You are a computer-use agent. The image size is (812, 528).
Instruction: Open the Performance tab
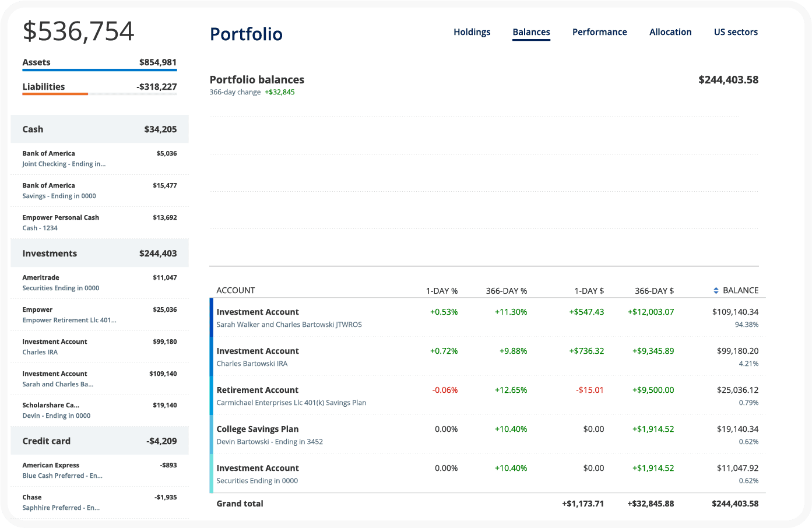599,32
